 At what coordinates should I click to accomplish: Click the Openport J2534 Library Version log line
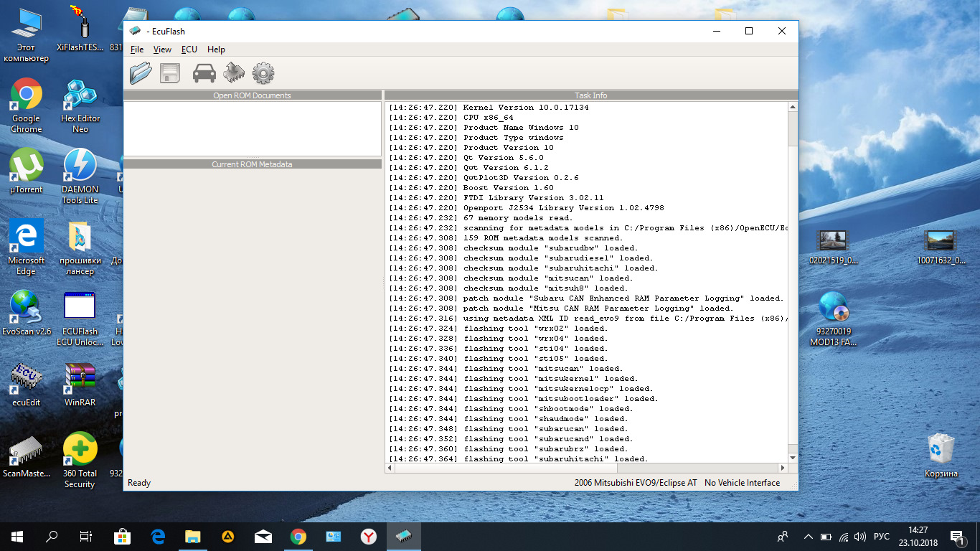[x=527, y=208]
